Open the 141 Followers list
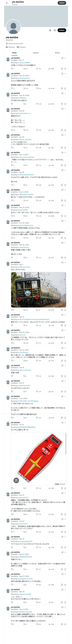This screenshot has width=72, height=644. (x=21, y=47)
